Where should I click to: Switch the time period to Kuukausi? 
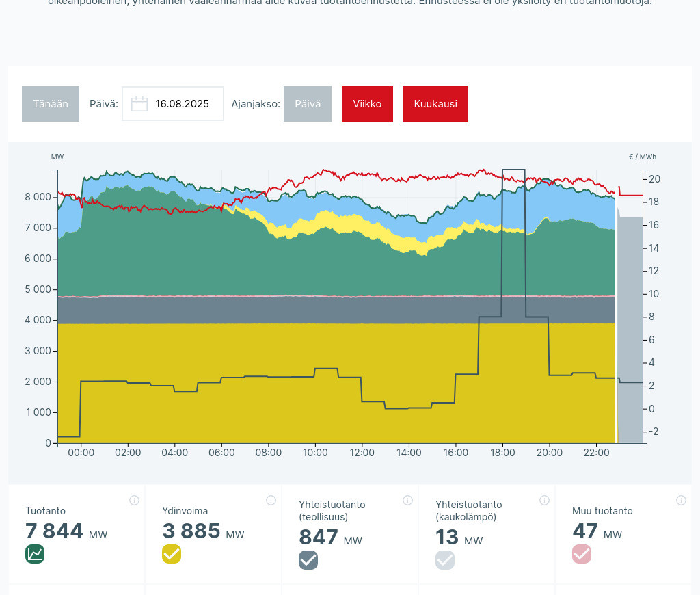pos(435,104)
